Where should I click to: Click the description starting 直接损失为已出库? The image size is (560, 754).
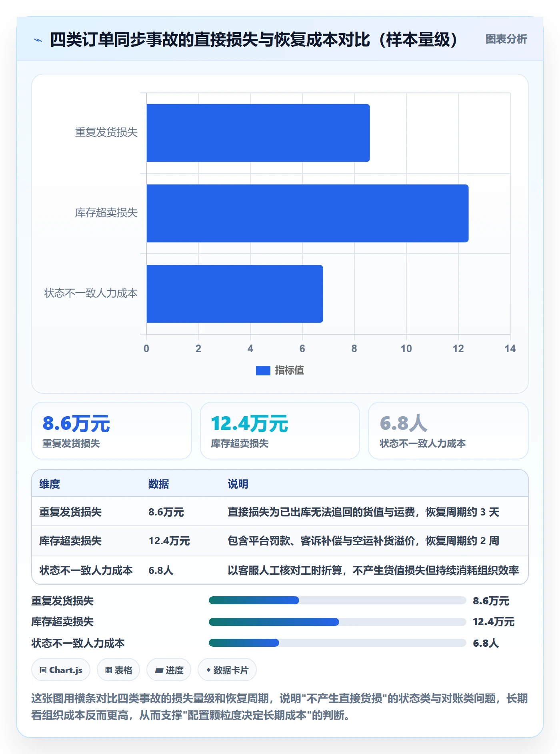click(x=364, y=512)
